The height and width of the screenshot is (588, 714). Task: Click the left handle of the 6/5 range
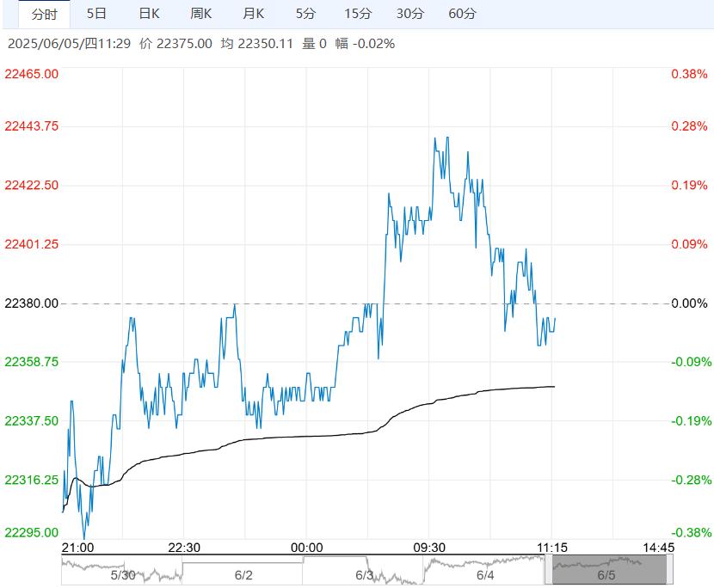tap(549, 571)
